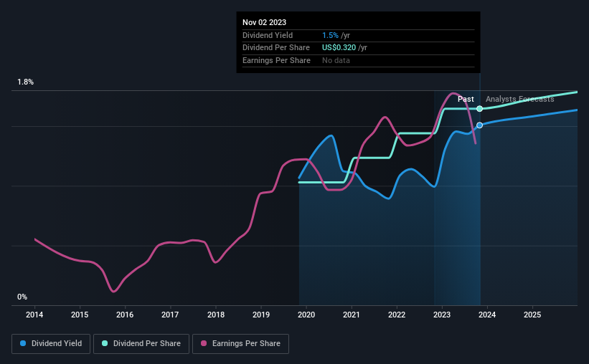Click the teal Dividend Per Share legend dot
The height and width of the screenshot is (364, 589).
click(105, 343)
